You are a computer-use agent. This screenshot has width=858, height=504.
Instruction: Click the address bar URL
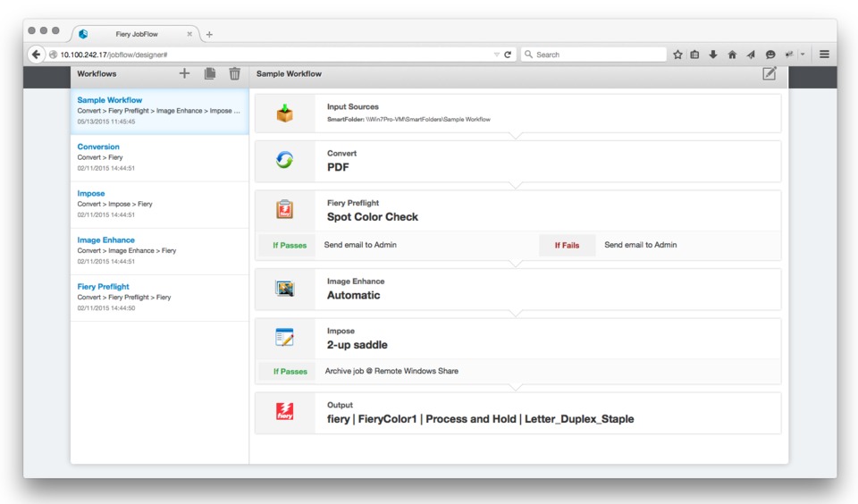tap(114, 55)
